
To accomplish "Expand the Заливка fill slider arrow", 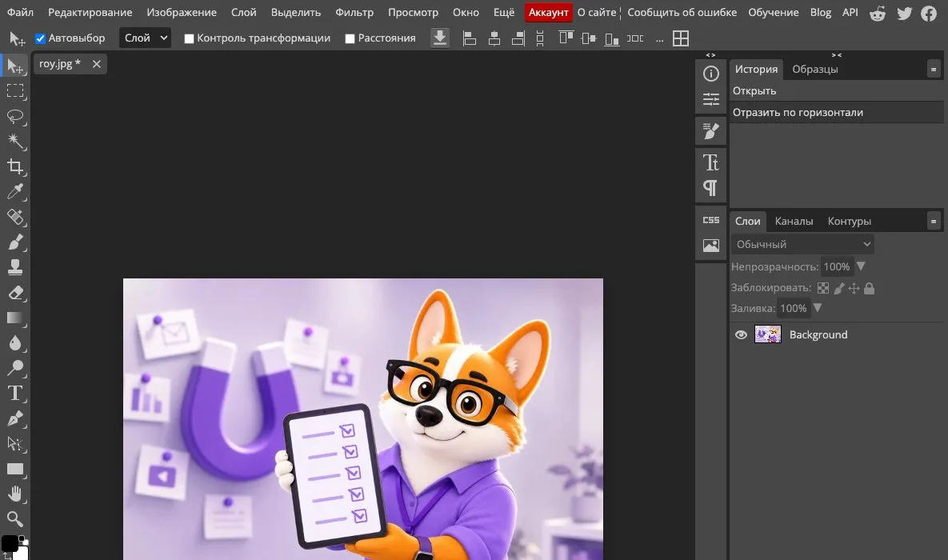I will click(818, 308).
